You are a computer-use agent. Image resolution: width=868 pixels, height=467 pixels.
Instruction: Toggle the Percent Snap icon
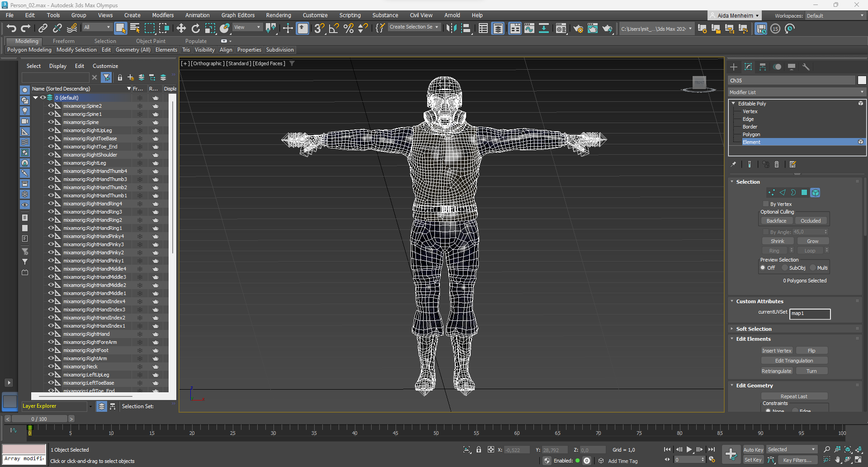click(349, 29)
